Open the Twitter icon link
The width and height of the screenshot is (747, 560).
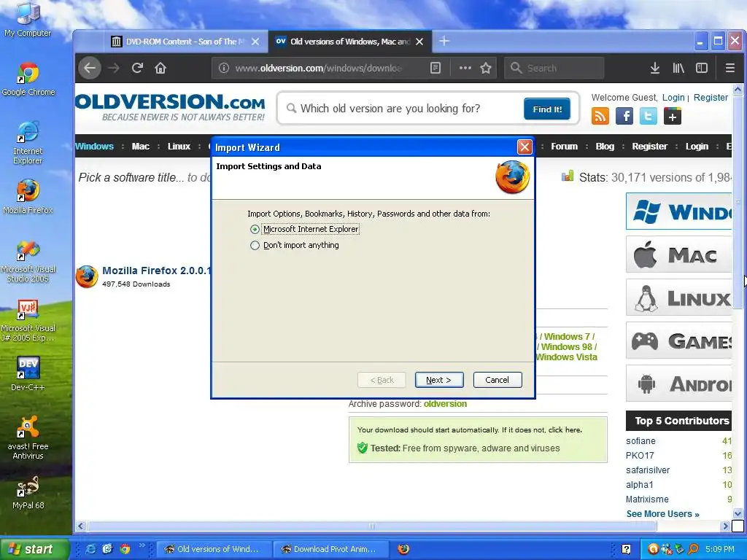[x=649, y=116]
